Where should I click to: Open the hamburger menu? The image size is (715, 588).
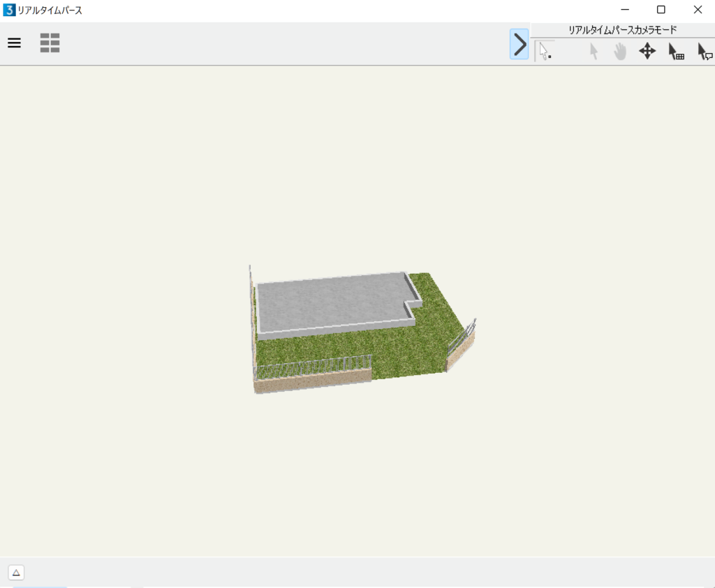click(14, 43)
